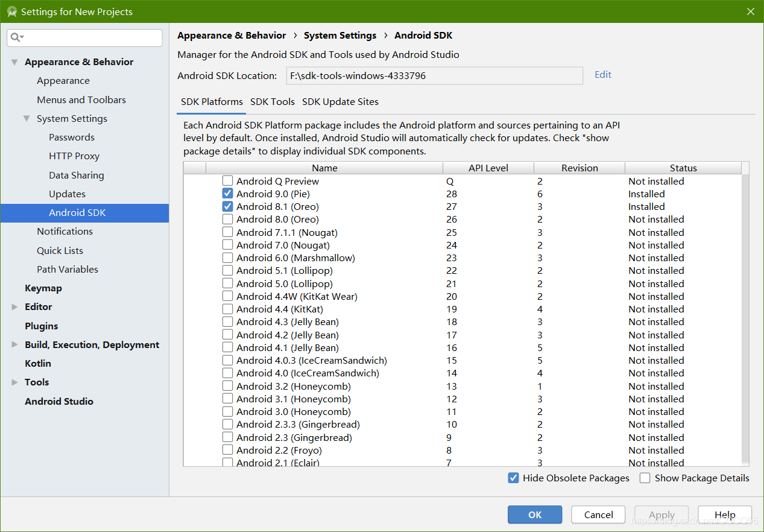Click Appearance & Behavior in breadcrumb
Viewport: 764px width, 532px height.
[x=232, y=36]
